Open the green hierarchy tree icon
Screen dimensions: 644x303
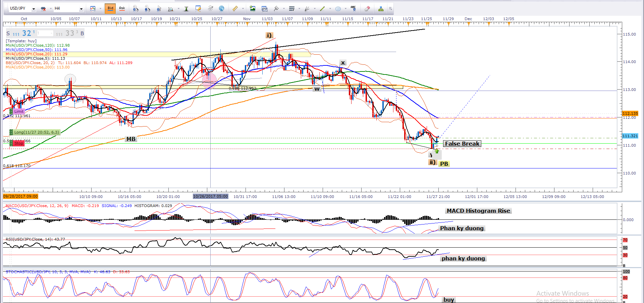tap(381, 9)
